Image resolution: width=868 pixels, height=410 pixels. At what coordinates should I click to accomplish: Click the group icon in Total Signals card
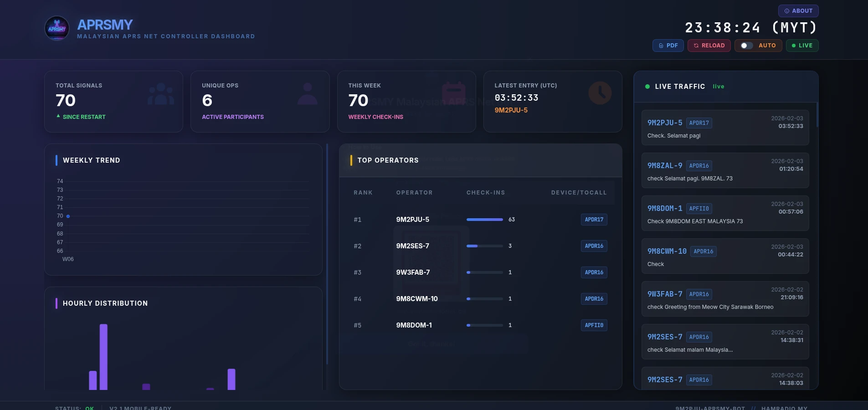pos(161,94)
